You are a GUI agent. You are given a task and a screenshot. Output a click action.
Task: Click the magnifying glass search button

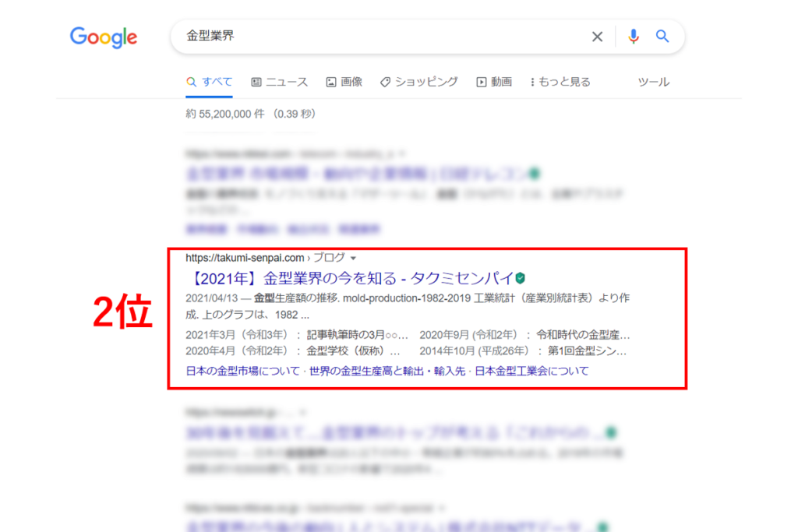point(662,36)
